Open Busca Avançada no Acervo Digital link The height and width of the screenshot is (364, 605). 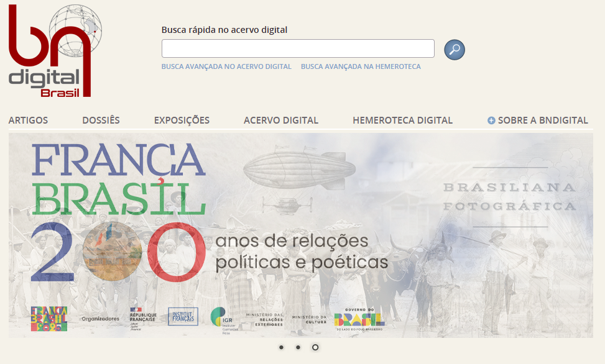[x=226, y=66]
